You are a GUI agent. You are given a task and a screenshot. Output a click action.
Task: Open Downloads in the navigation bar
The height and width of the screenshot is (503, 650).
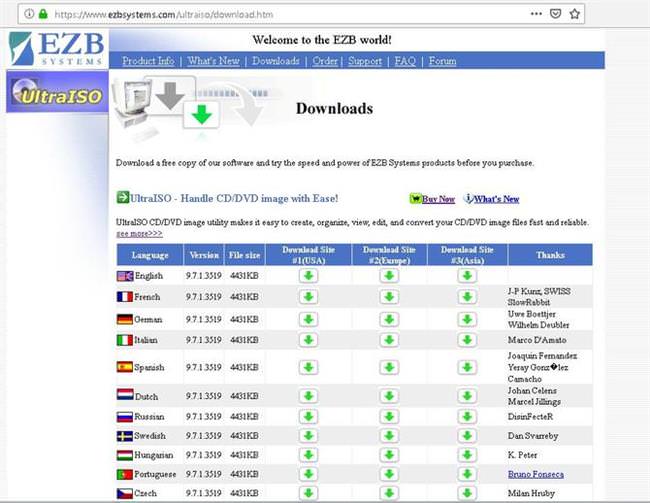pos(276,61)
